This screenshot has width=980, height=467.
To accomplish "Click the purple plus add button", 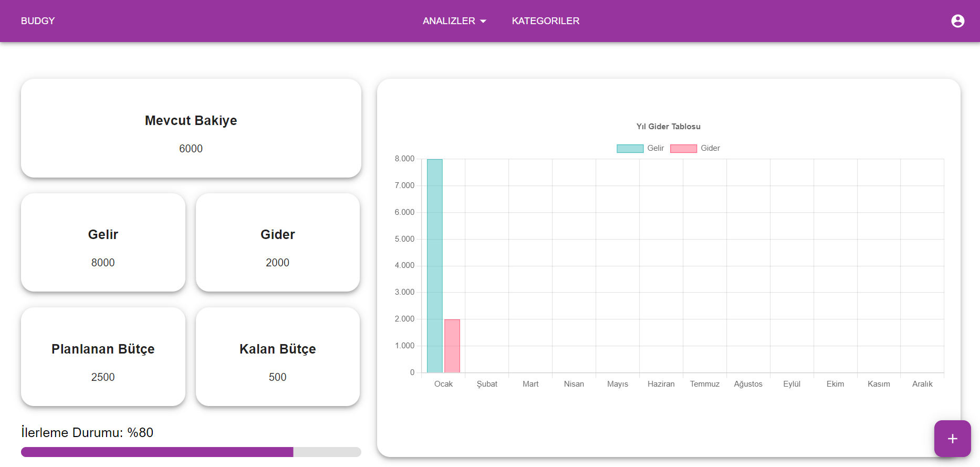I will point(952,439).
